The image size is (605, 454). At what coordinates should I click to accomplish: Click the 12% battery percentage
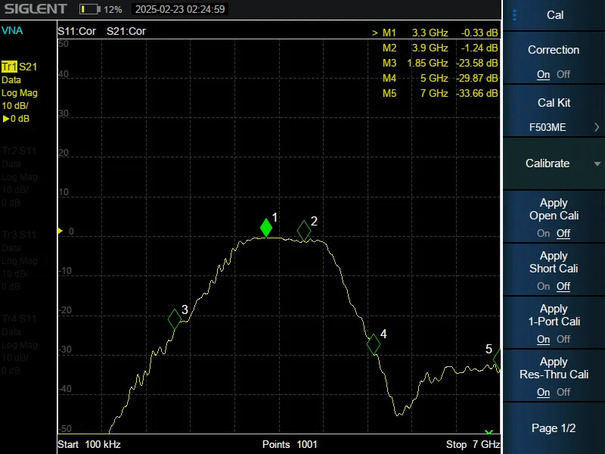[x=113, y=10]
